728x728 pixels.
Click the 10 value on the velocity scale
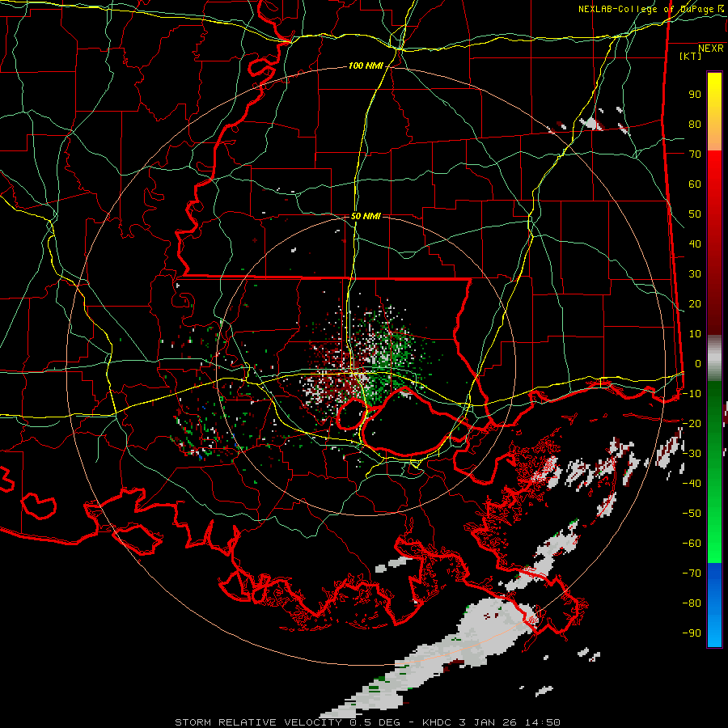pos(695,334)
